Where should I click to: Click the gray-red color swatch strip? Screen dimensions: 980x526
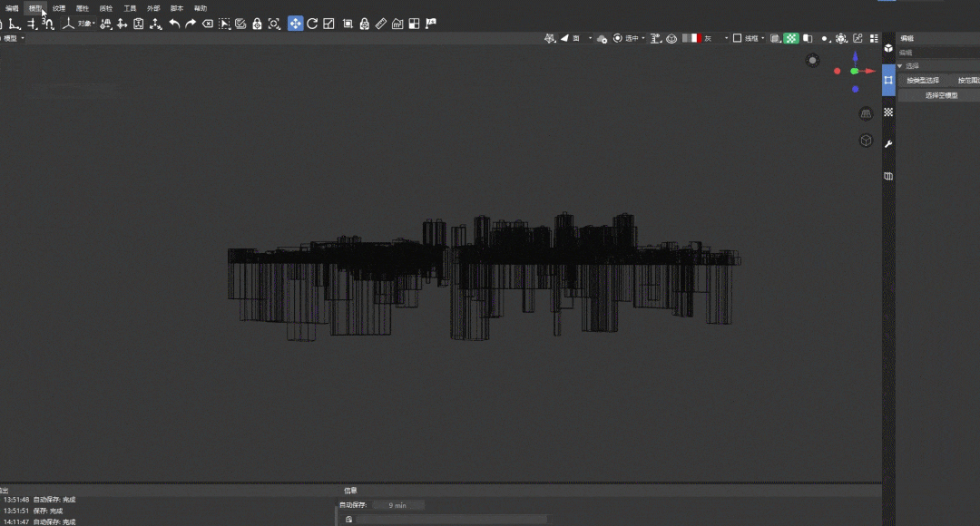(x=691, y=39)
